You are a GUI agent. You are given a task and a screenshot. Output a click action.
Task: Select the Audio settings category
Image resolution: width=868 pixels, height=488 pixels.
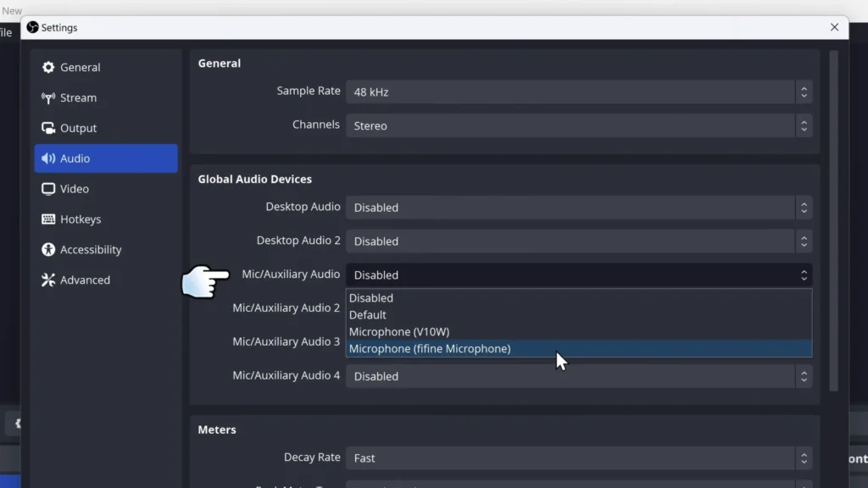point(106,158)
